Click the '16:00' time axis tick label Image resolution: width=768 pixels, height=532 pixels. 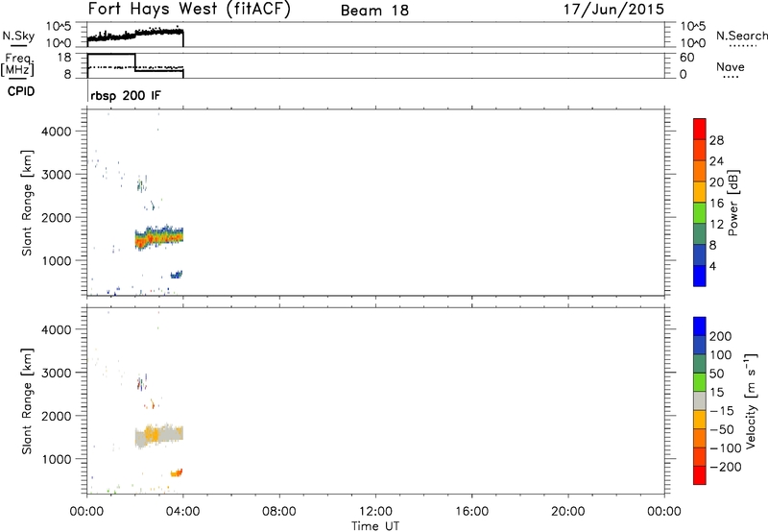coord(471,512)
